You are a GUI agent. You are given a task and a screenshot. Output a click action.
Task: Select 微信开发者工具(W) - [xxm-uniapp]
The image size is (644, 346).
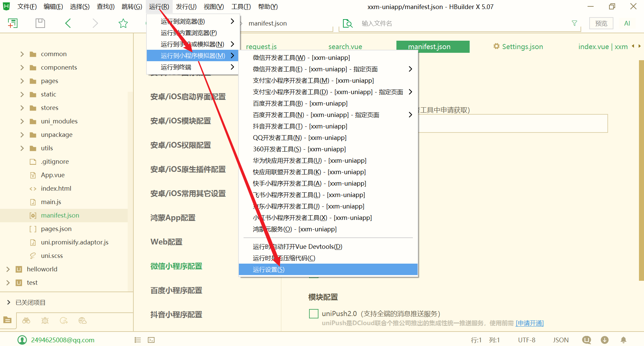pyautogui.click(x=328, y=58)
